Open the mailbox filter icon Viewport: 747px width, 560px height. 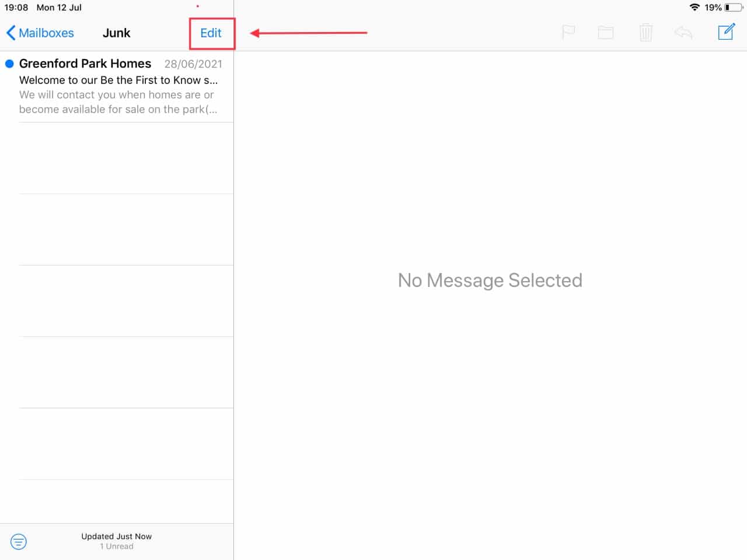pos(19,541)
